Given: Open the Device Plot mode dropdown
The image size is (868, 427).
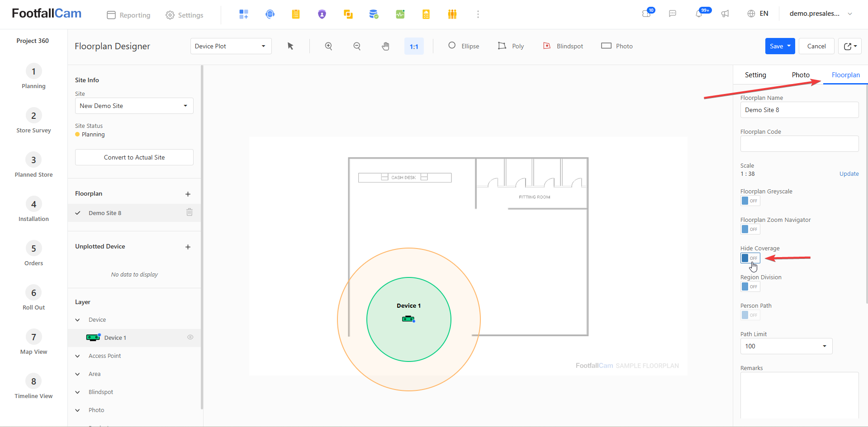Looking at the screenshot, I should (x=231, y=46).
